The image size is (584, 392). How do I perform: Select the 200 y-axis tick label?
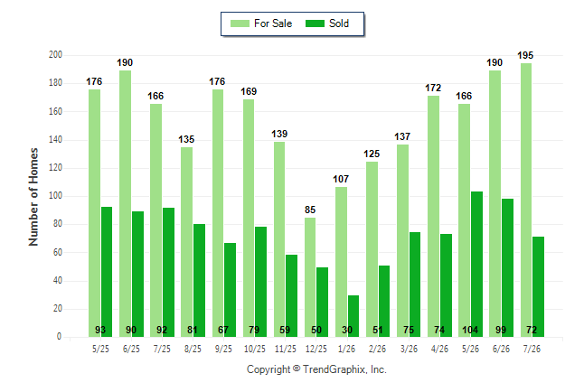pyautogui.click(x=55, y=55)
